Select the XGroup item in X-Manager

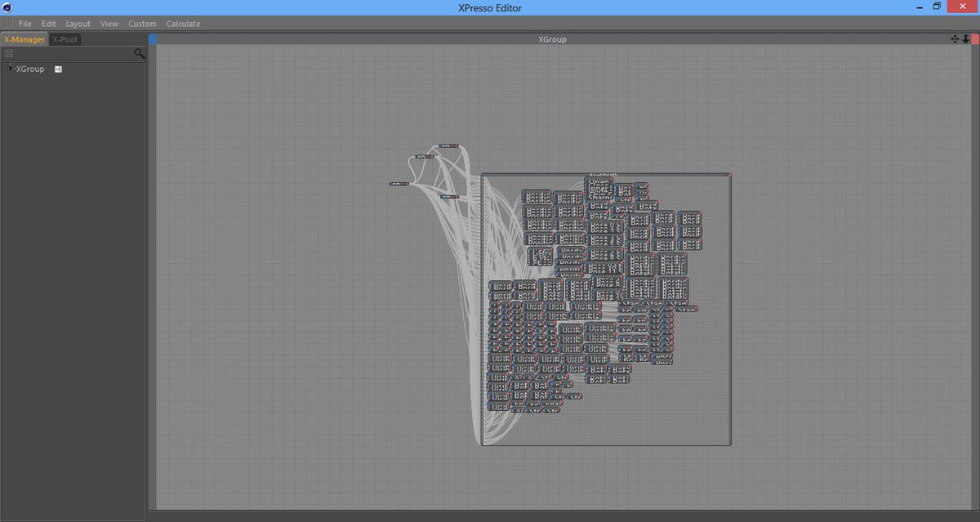click(x=30, y=69)
